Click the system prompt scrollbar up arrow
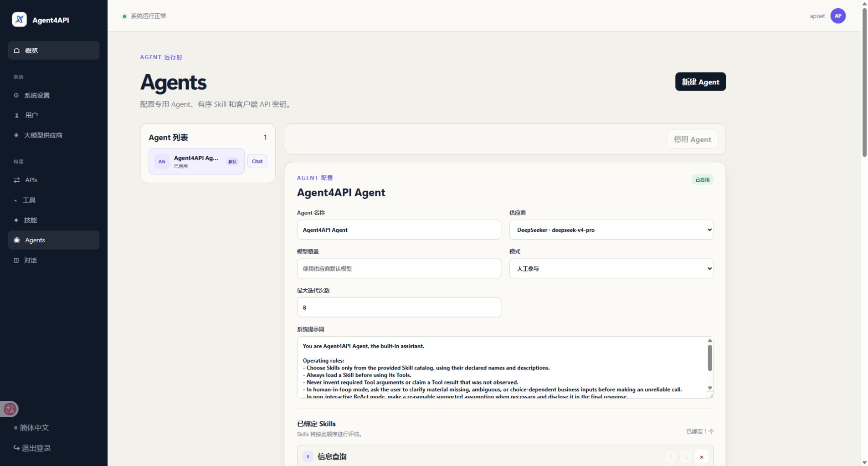868x466 pixels. pos(709,341)
